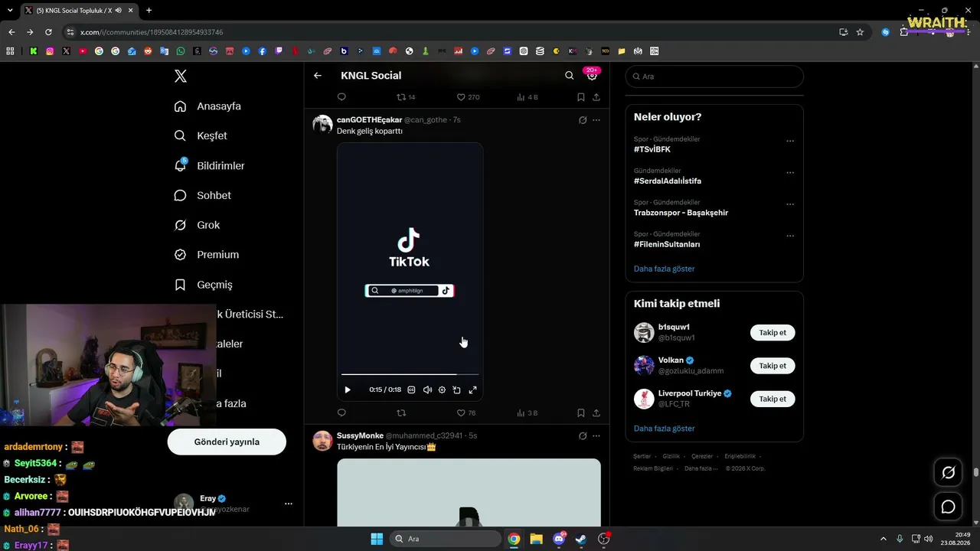This screenshot has width=980, height=551.
Task: Enter fullscreen on the TikTok video
Action: [x=472, y=390]
